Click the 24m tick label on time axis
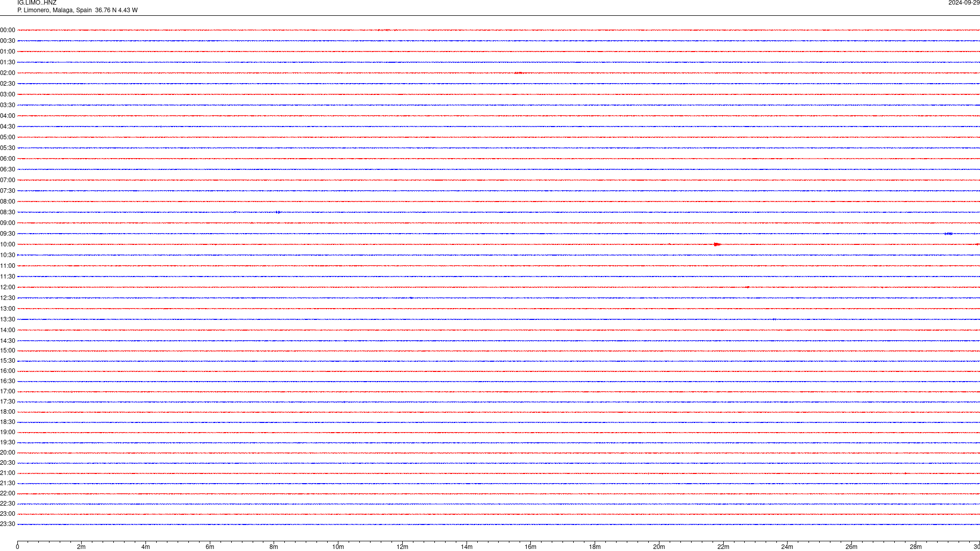This screenshot has width=980, height=551. pyautogui.click(x=787, y=547)
